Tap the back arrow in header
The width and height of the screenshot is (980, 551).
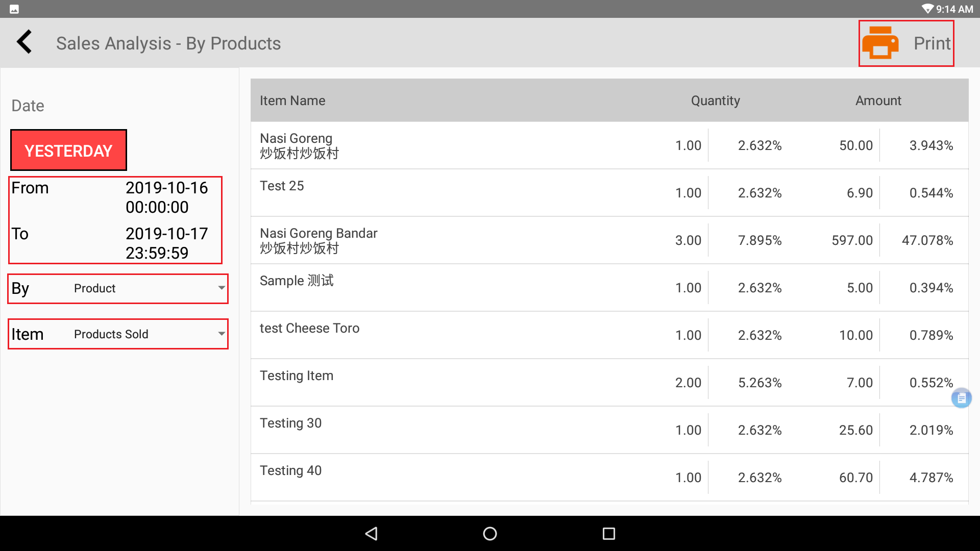[x=24, y=42]
